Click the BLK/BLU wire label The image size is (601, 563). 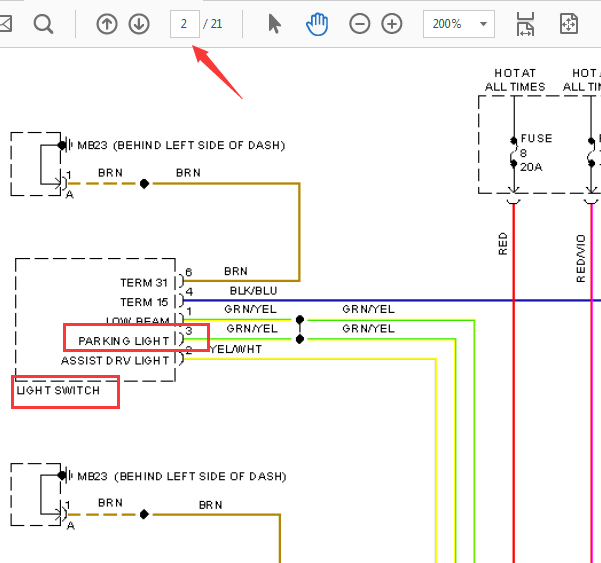click(253, 291)
